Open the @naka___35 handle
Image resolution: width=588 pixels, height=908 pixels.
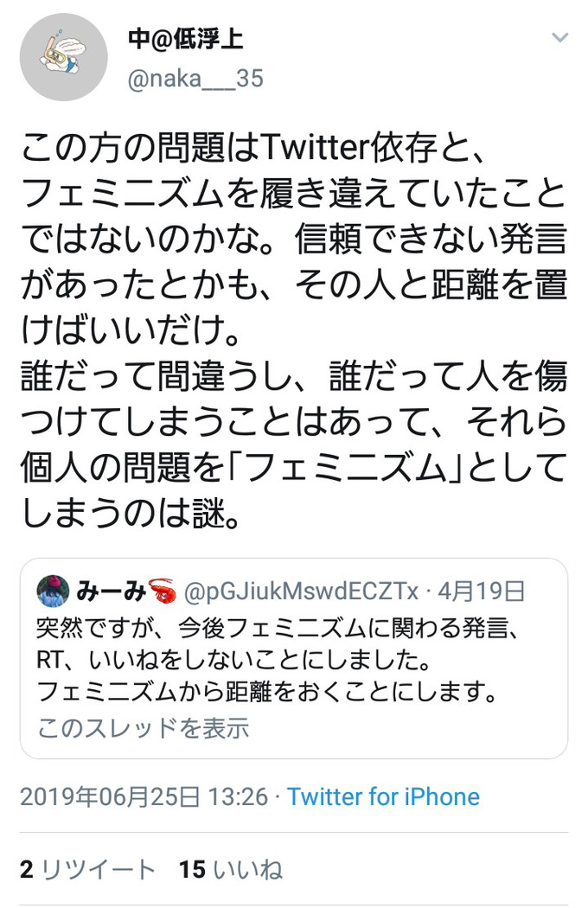tap(195, 79)
